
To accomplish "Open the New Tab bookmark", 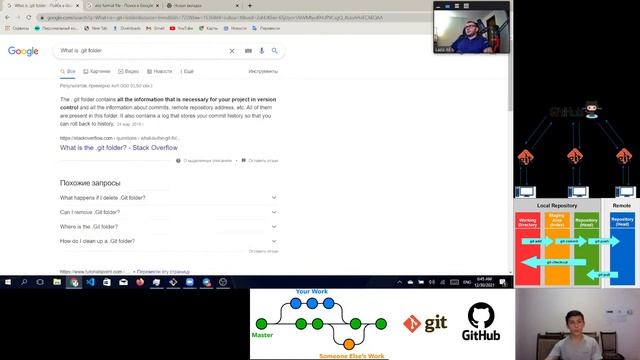I will (96, 28).
